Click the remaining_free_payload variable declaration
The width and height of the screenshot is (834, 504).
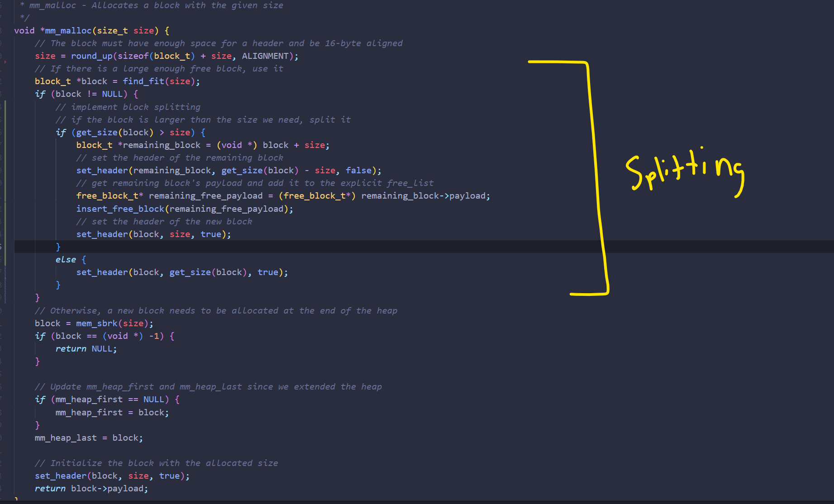point(205,196)
